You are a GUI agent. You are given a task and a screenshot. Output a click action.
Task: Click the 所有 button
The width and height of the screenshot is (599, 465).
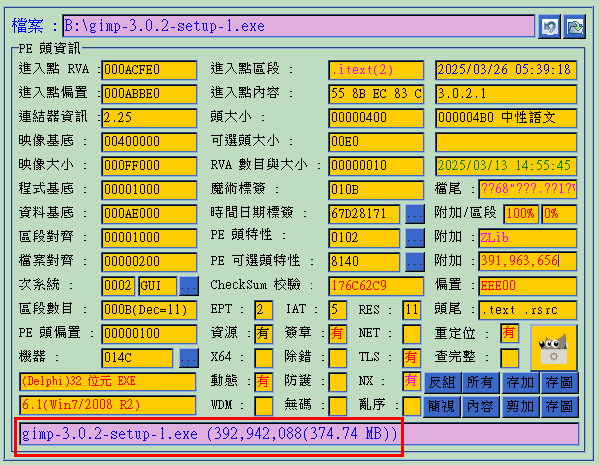point(480,383)
